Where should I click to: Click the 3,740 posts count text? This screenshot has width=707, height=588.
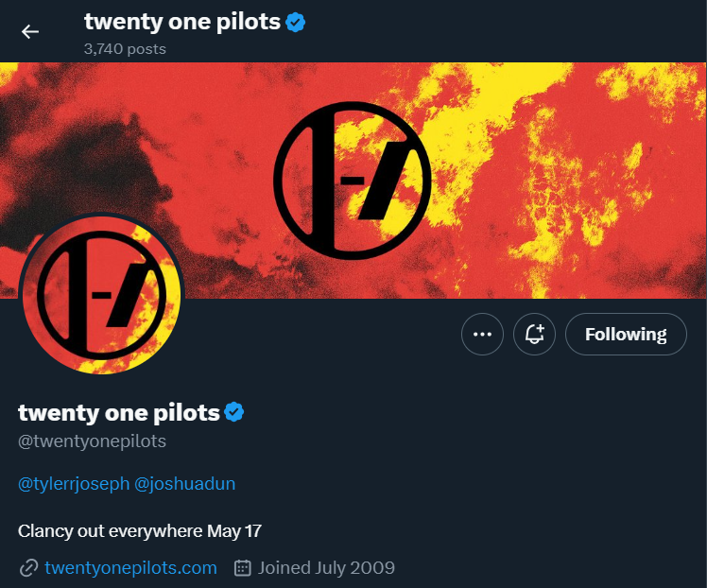(125, 48)
